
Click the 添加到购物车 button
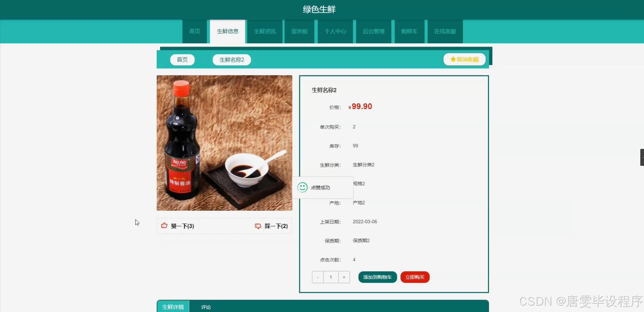[378, 277]
